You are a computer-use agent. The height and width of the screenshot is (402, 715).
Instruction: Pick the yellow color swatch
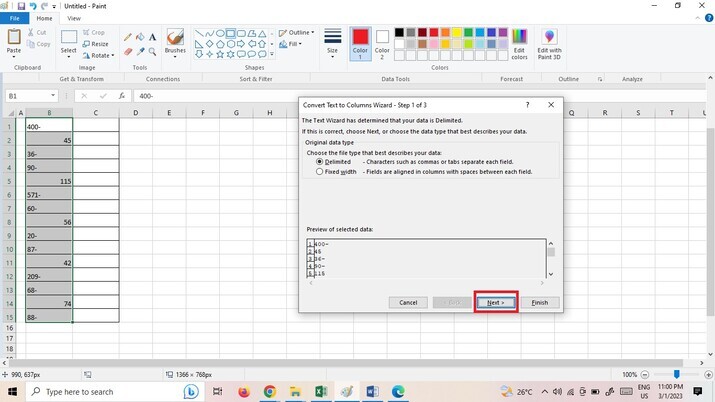[x=457, y=32]
